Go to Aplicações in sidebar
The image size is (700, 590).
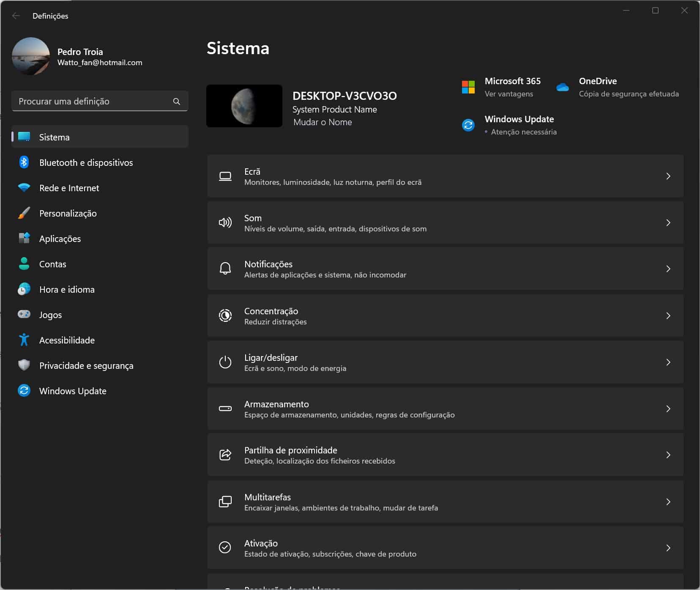(x=60, y=239)
